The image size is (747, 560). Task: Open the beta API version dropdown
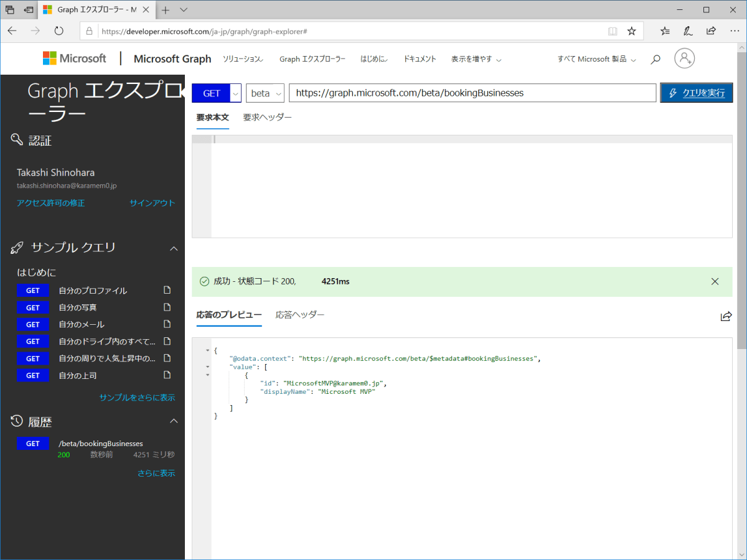point(265,93)
